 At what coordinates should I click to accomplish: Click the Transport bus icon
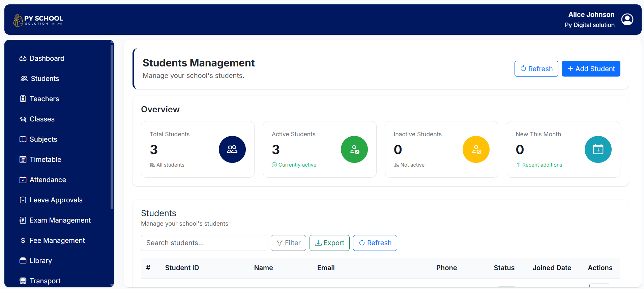pyautogui.click(x=23, y=281)
